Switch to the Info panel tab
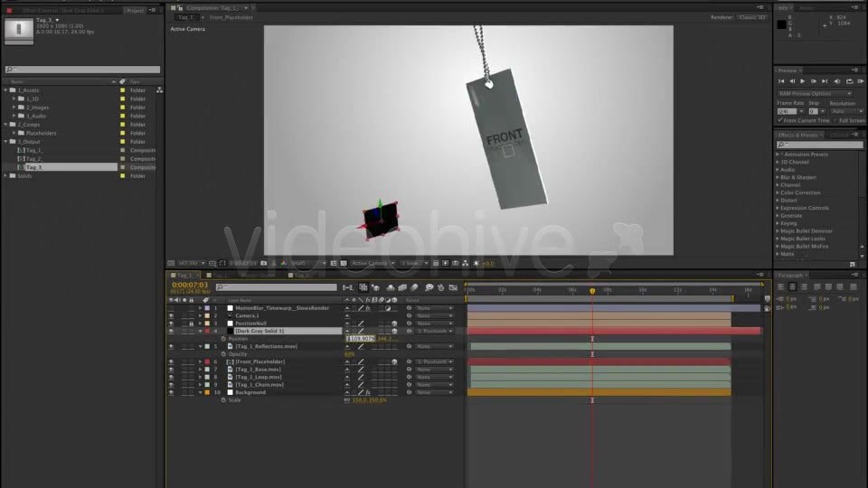This screenshot has width=868, height=488. pyautogui.click(x=783, y=8)
